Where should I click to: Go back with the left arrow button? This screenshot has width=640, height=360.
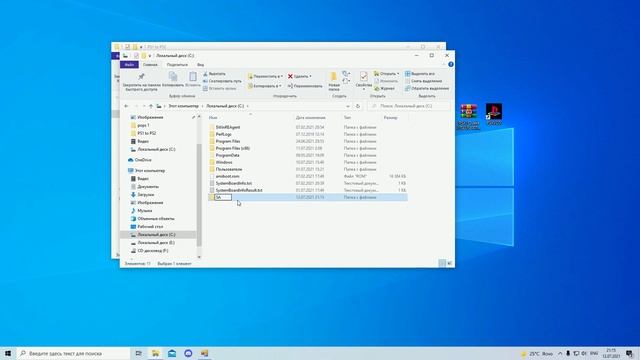(x=126, y=106)
